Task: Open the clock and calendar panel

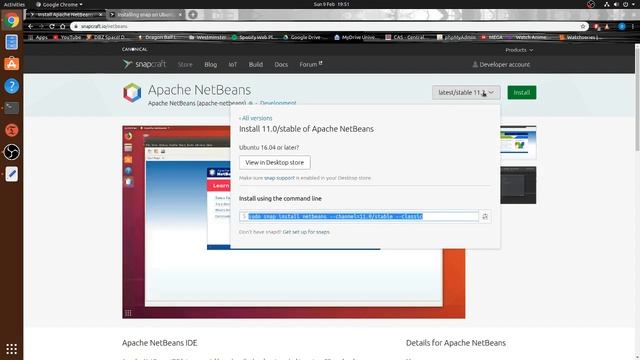Action: 331,4
